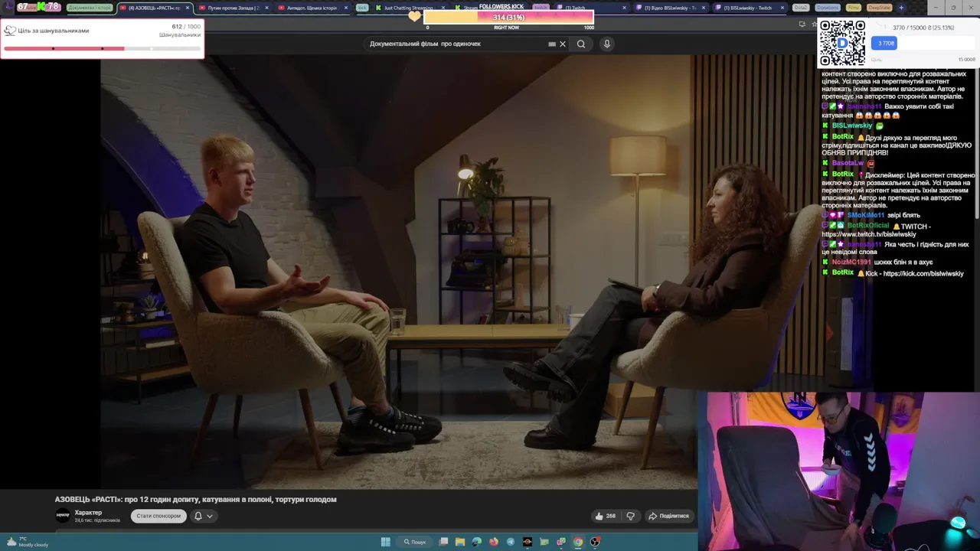Click BotRixOficial username in chat
Image resolution: width=980 pixels, height=551 pixels.
pyautogui.click(x=868, y=226)
